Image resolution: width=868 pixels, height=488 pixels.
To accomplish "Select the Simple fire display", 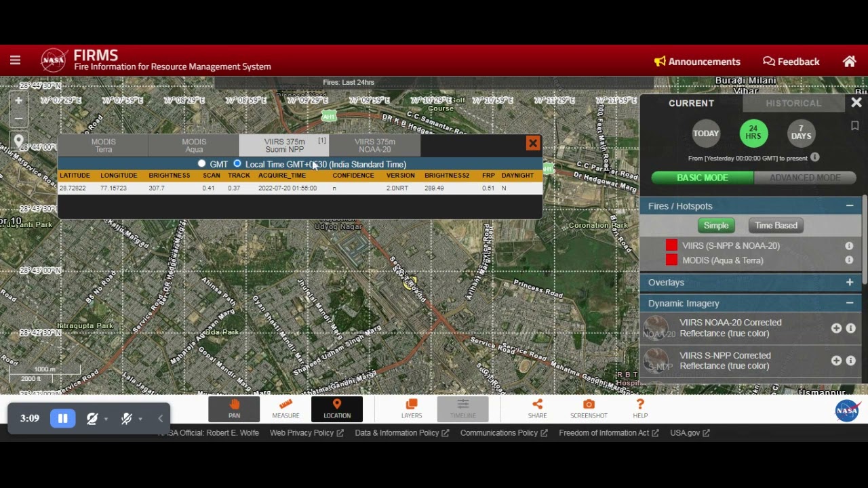I will [716, 226].
